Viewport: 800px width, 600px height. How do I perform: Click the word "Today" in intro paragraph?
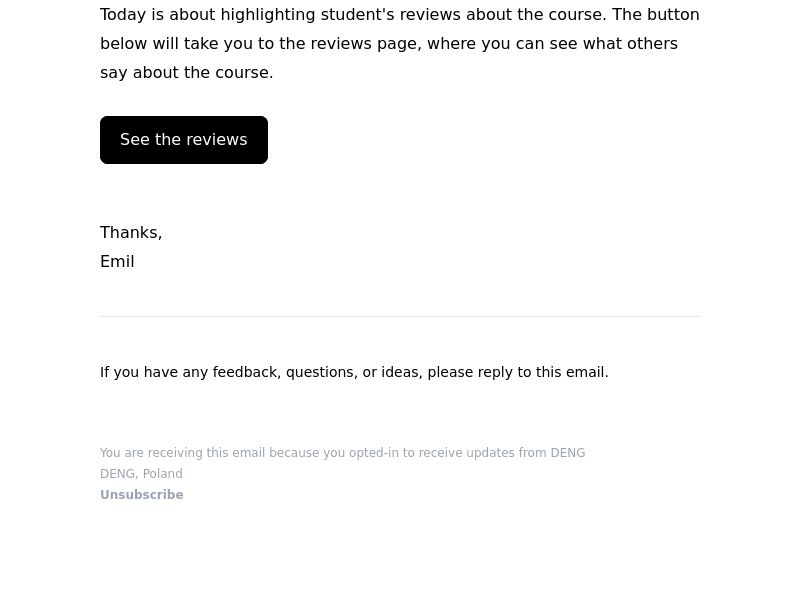[x=123, y=15]
